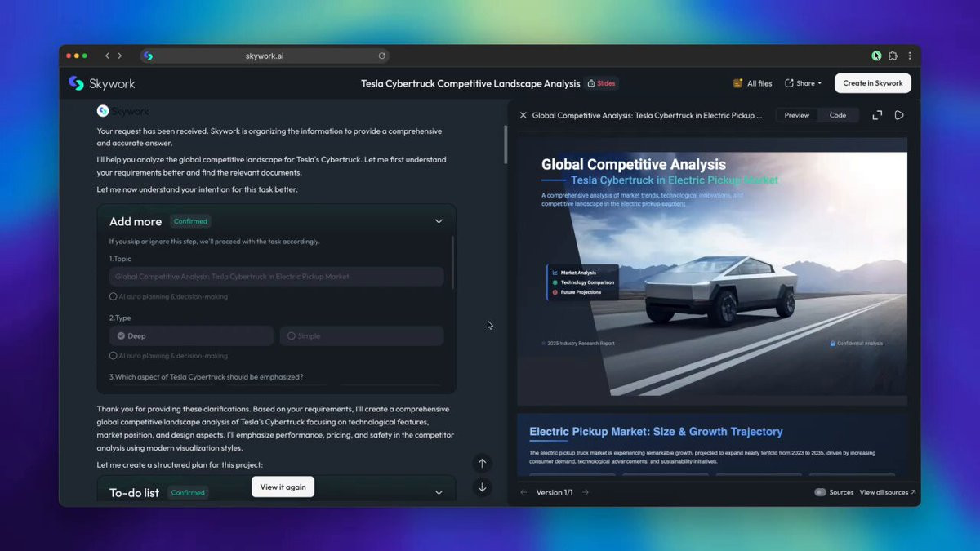980x551 pixels.
Task: Click Technology Comparison item on slide
Action: click(583, 282)
